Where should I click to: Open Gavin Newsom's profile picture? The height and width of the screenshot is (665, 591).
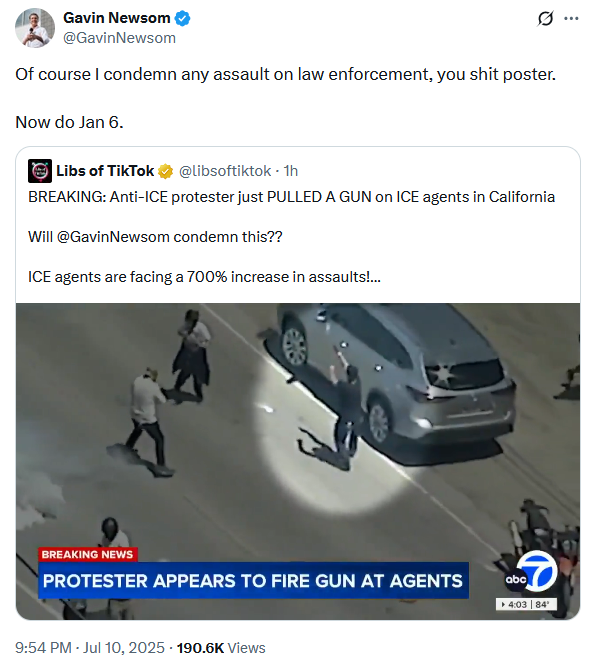pyautogui.click(x=35, y=28)
